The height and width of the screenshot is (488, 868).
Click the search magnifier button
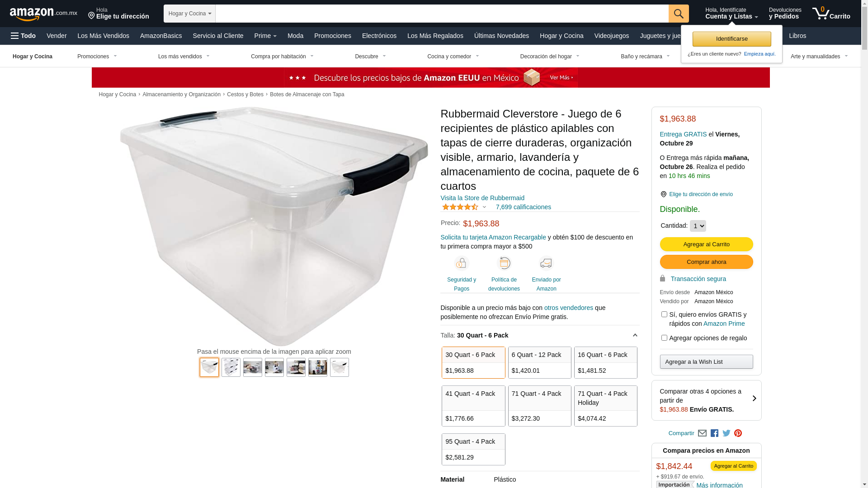pyautogui.click(x=679, y=14)
